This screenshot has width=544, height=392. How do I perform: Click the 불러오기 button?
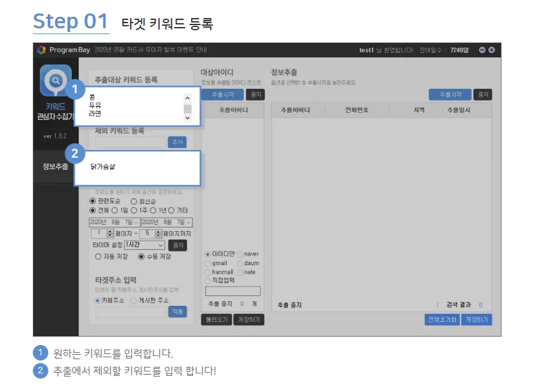[x=216, y=320]
